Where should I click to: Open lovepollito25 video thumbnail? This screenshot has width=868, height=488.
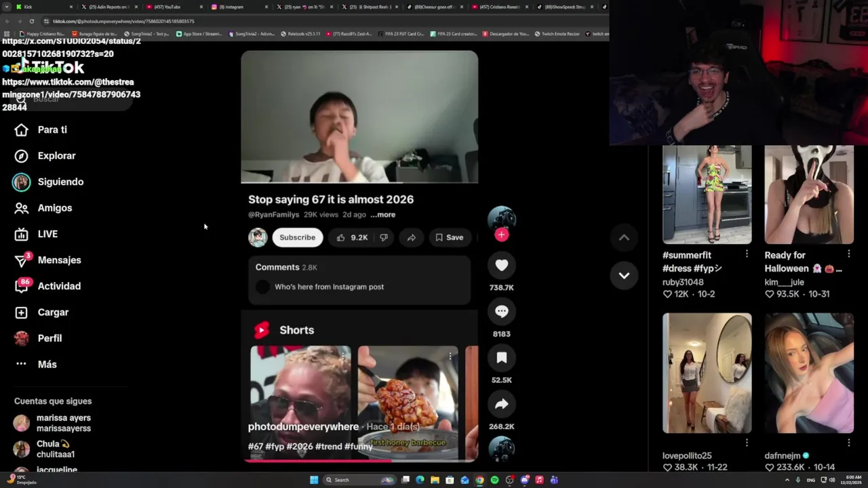707,373
